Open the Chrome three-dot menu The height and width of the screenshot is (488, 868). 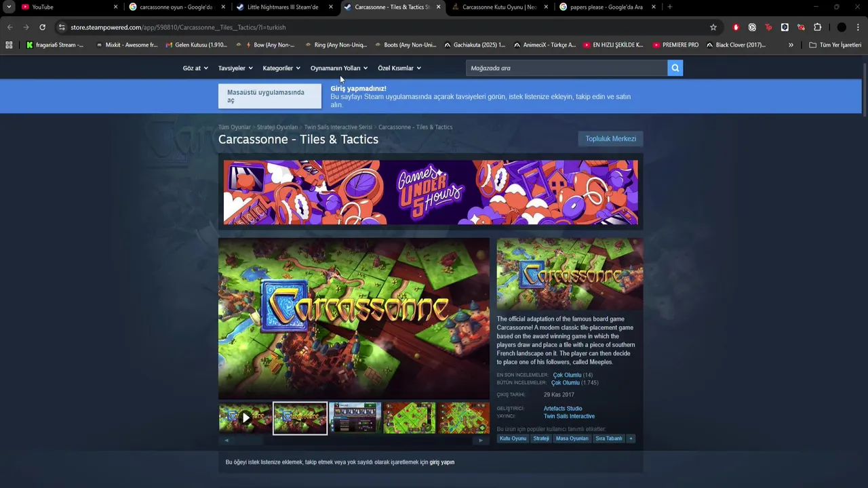click(x=858, y=27)
